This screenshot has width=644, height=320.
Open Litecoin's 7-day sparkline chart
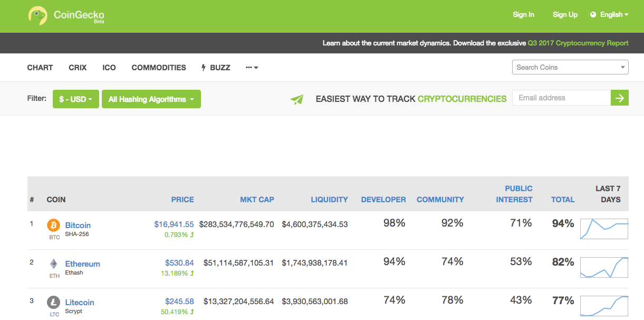tap(604, 306)
